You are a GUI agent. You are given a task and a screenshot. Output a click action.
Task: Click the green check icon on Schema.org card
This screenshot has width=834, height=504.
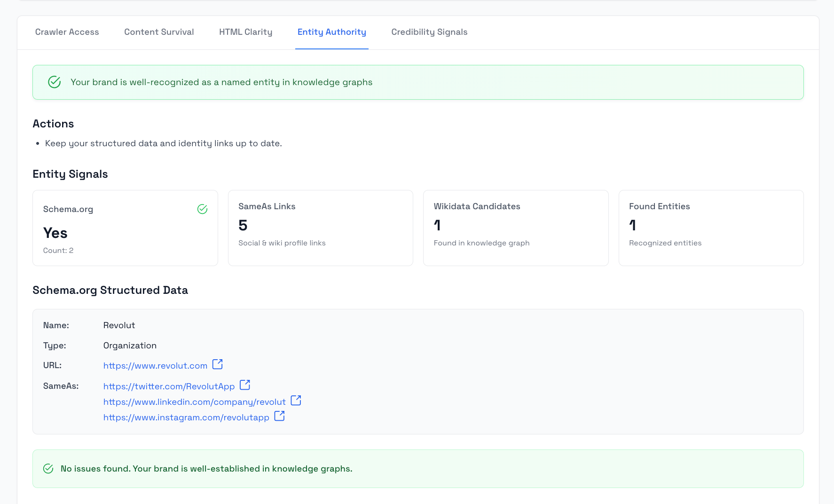pos(203,209)
